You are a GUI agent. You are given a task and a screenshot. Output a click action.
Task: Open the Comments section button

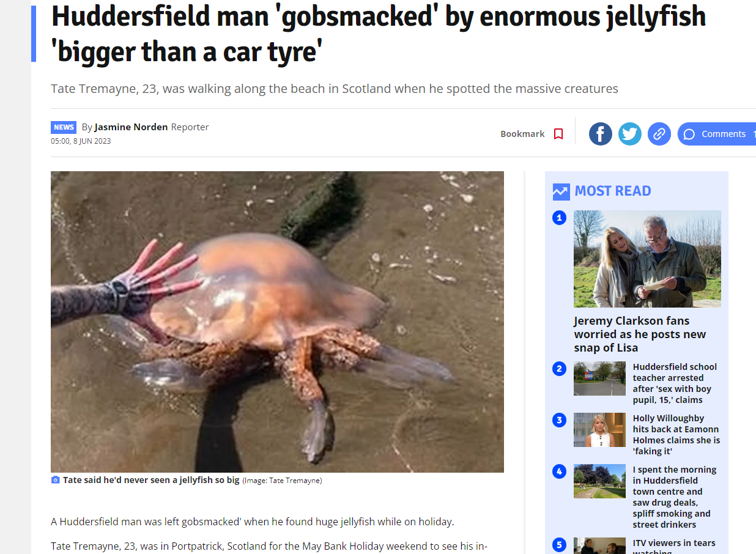(x=717, y=134)
